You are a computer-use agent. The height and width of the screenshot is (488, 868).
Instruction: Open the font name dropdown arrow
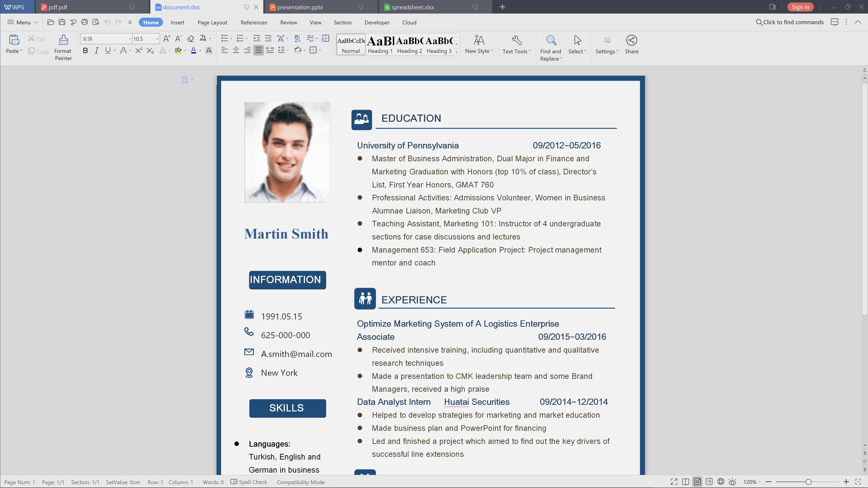pos(130,39)
